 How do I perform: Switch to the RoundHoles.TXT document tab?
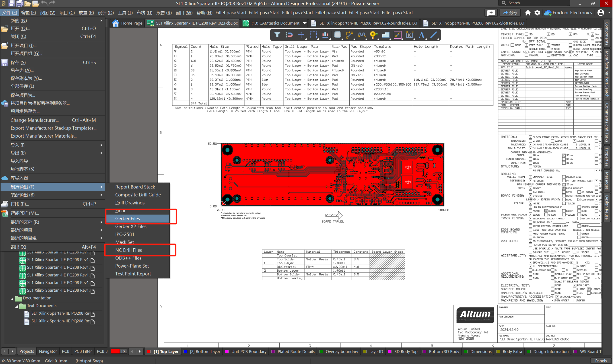point(368,23)
